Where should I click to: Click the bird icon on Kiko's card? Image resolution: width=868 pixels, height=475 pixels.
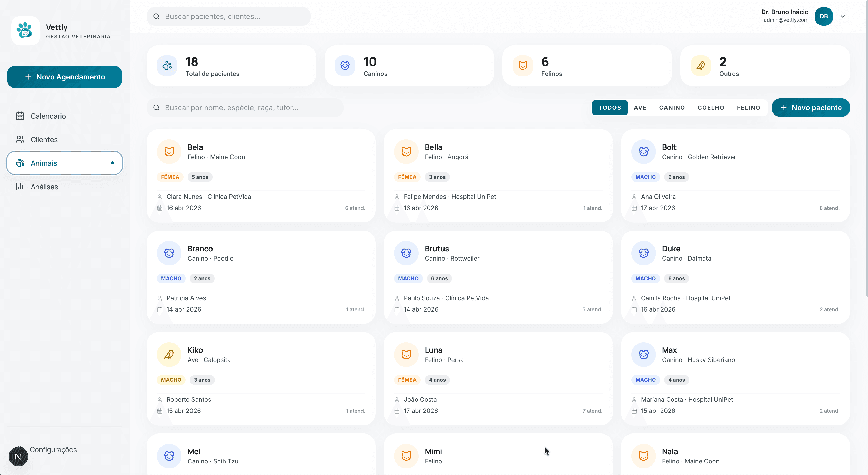(x=169, y=354)
